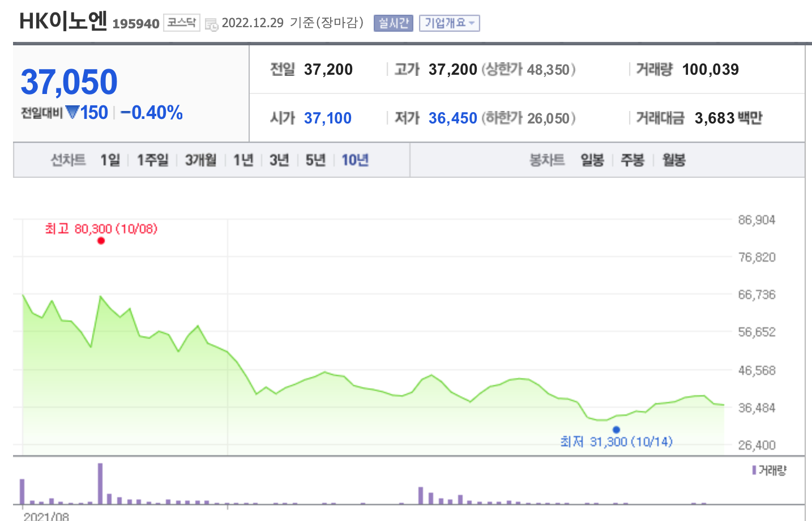Click the 하한가 26,050 text
The width and height of the screenshot is (812, 521).
pyautogui.click(x=528, y=118)
